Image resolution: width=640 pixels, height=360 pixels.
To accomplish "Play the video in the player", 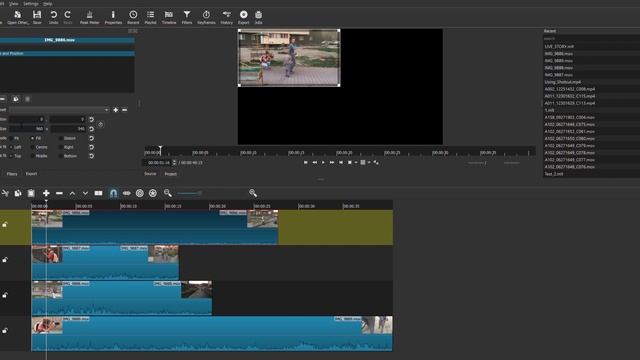I will click(x=323, y=162).
